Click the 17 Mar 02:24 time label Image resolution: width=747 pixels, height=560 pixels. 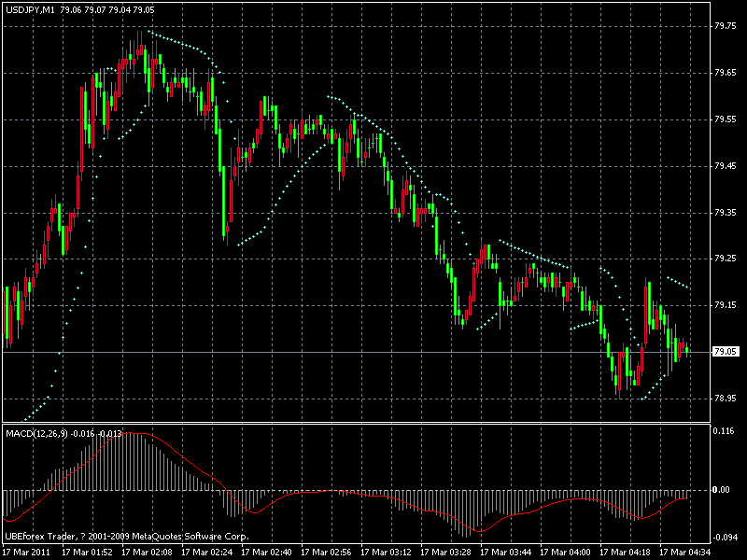click(206, 553)
